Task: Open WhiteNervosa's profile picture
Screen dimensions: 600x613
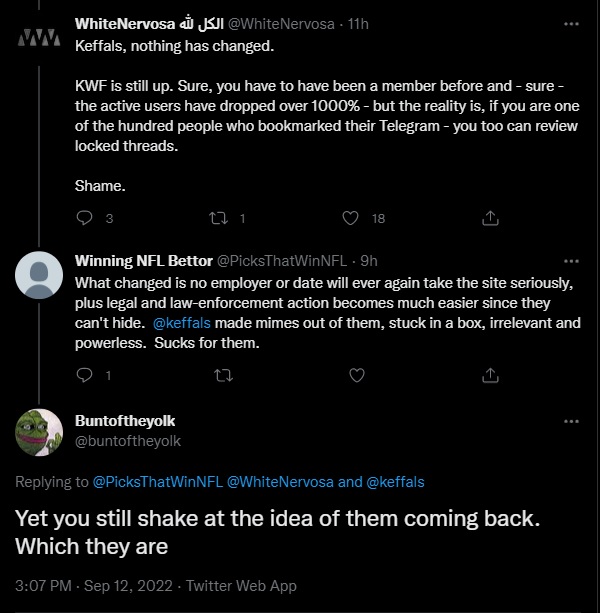Action: click(39, 38)
